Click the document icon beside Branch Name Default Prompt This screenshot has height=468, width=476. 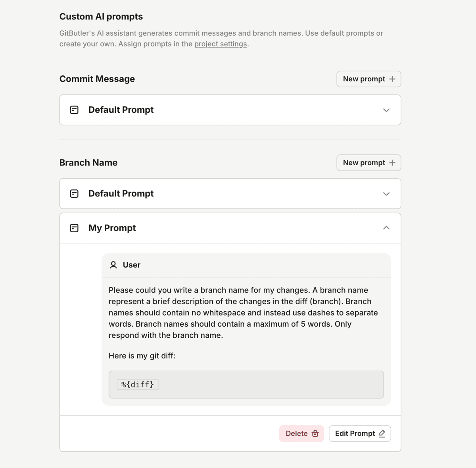(74, 193)
